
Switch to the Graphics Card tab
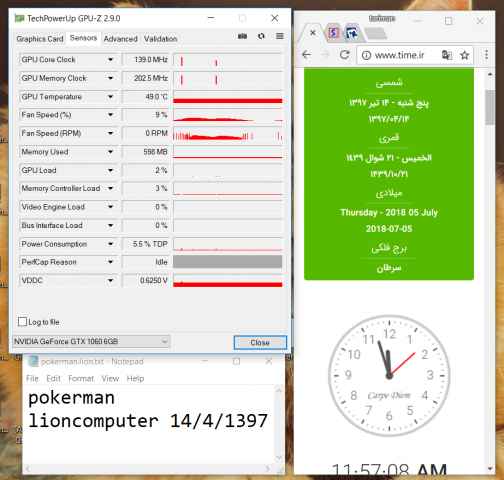(x=40, y=39)
